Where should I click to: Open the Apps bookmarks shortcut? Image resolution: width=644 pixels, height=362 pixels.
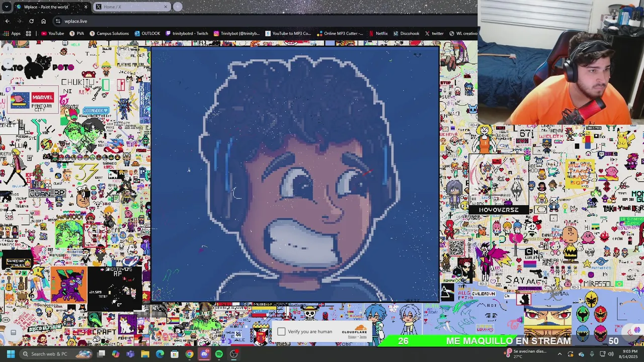pyautogui.click(x=12, y=34)
